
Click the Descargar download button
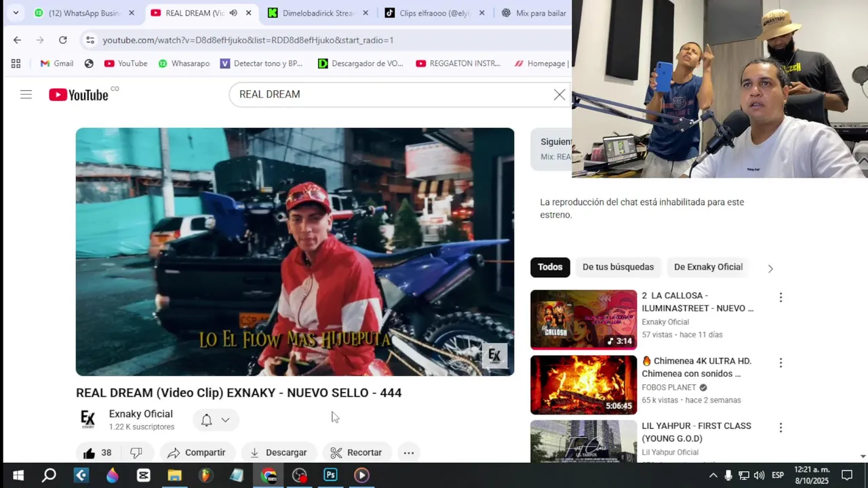pos(279,453)
